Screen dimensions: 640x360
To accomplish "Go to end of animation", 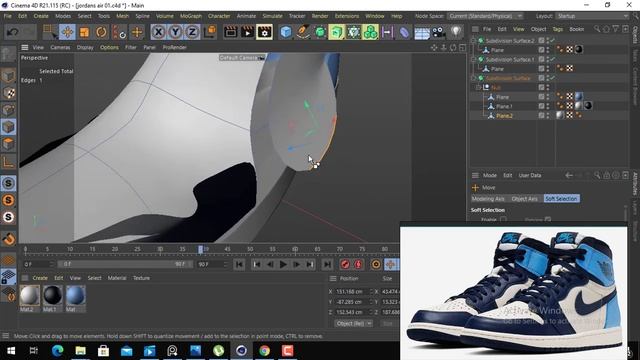I will point(327,264).
